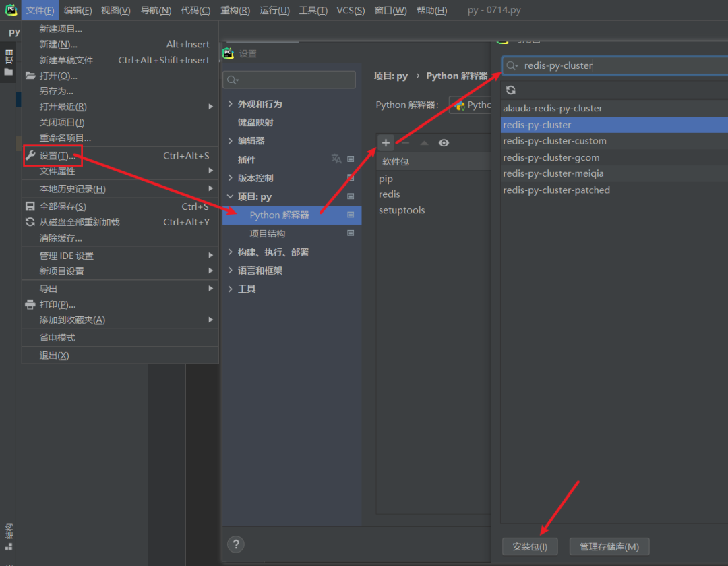Click the settings dialog search field
Screen dimensions: 728x566
[289, 80]
